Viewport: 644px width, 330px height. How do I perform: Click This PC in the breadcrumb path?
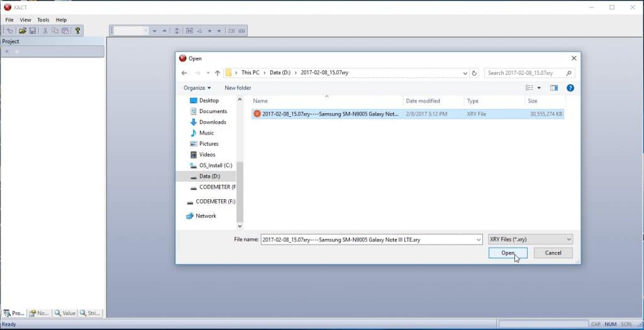[250, 73]
